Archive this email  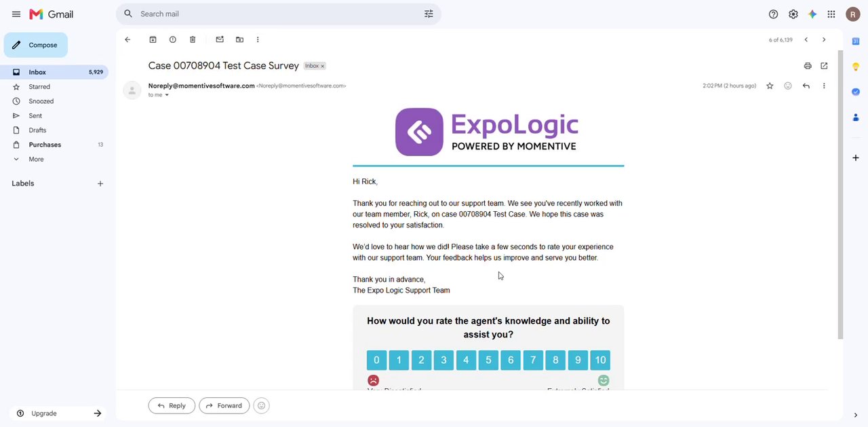coord(153,39)
